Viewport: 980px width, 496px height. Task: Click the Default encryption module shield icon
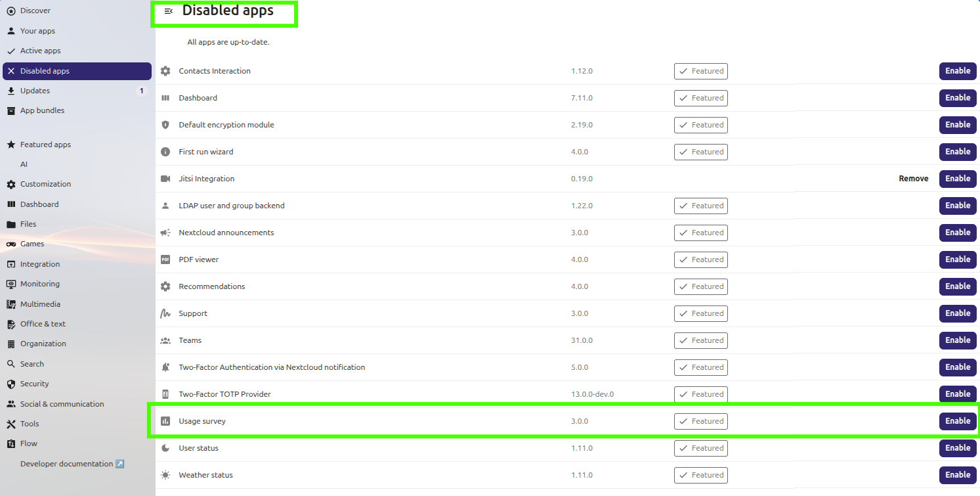pos(165,125)
